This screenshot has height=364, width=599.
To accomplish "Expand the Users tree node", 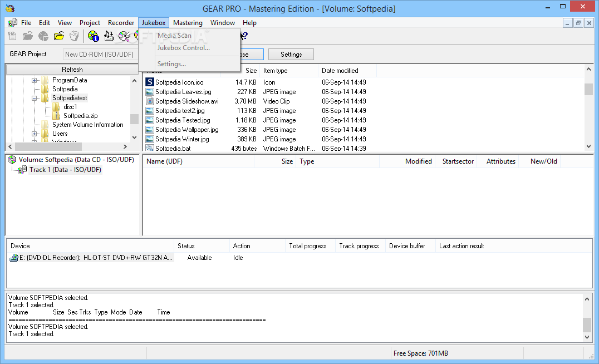I will pyautogui.click(x=34, y=134).
